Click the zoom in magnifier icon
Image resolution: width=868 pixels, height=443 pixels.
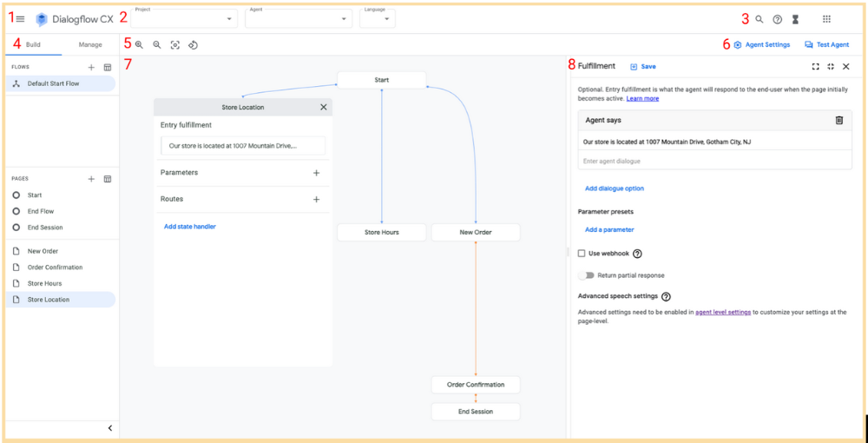click(x=139, y=44)
